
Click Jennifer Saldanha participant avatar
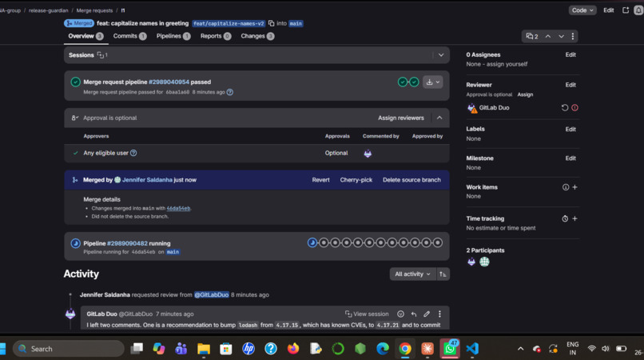click(485, 262)
